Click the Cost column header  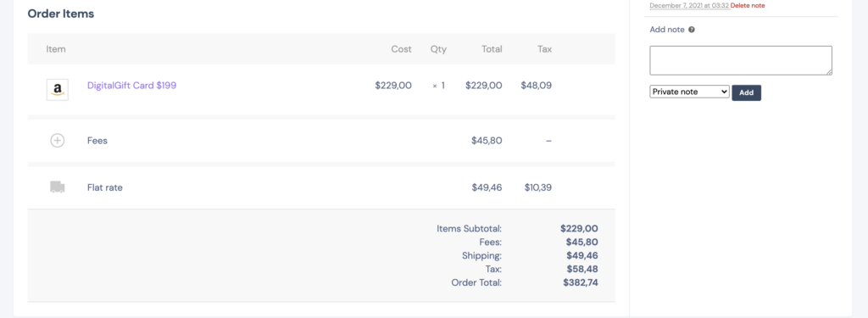click(x=401, y=48)
